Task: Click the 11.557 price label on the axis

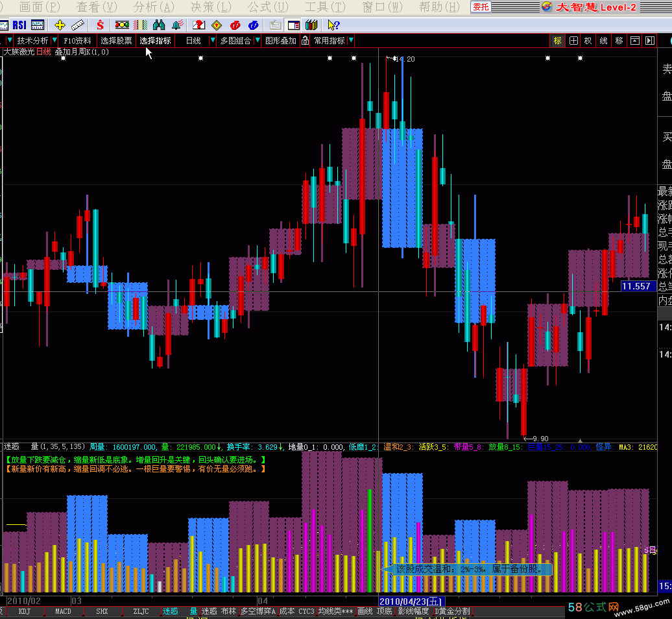Action: 636,286
